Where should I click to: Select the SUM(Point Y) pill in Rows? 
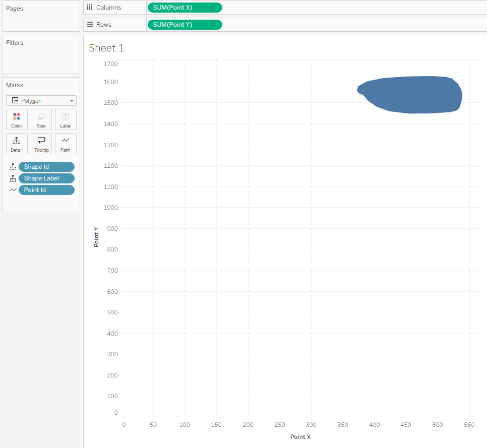pyautogui.click(x=185, y=25)
